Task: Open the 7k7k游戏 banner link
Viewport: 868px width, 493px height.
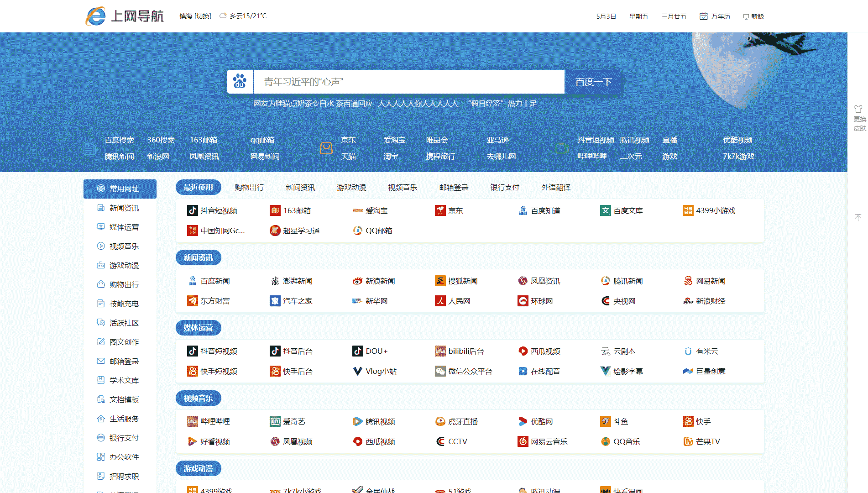Action: tap(738, 156)
